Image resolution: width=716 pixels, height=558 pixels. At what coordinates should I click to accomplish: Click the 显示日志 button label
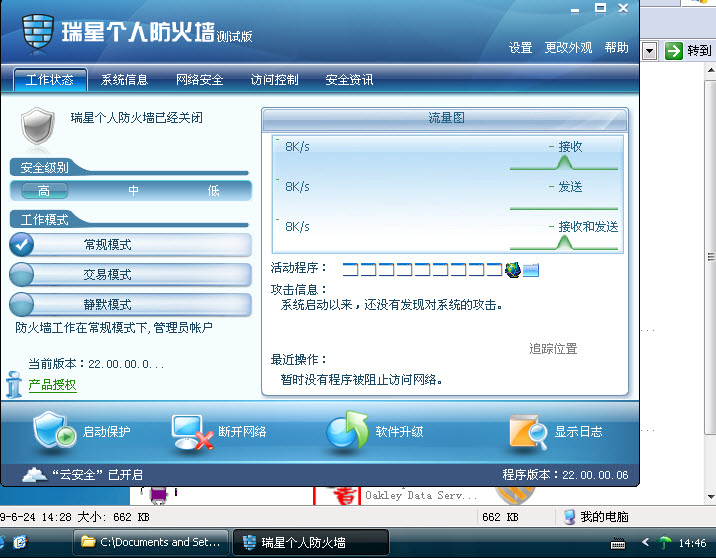click(579, 432)
